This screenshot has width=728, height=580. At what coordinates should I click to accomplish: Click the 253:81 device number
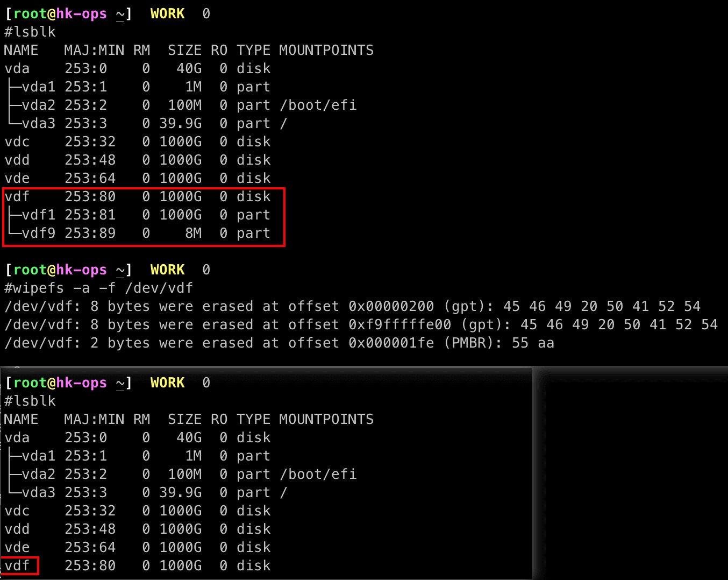[90, 215]
